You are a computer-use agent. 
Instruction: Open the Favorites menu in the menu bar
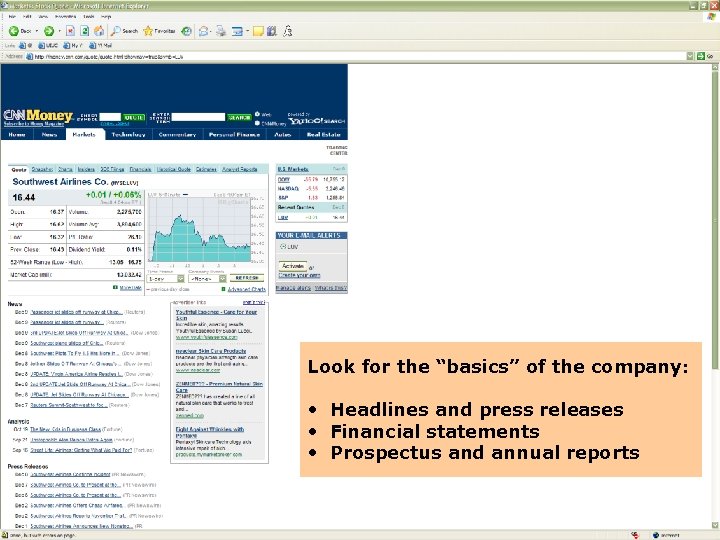point(65,16)
